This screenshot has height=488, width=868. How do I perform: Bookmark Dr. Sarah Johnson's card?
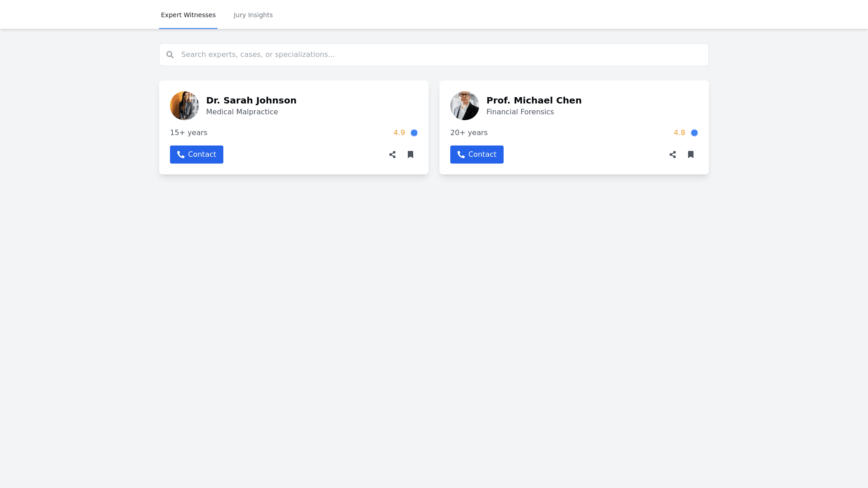(410, 155)
